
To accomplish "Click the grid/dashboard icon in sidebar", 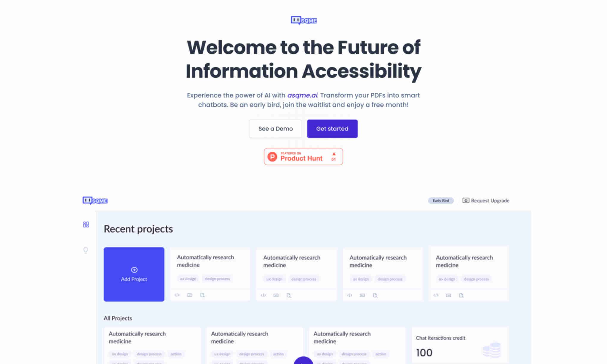I will click(x=85, y=225).
